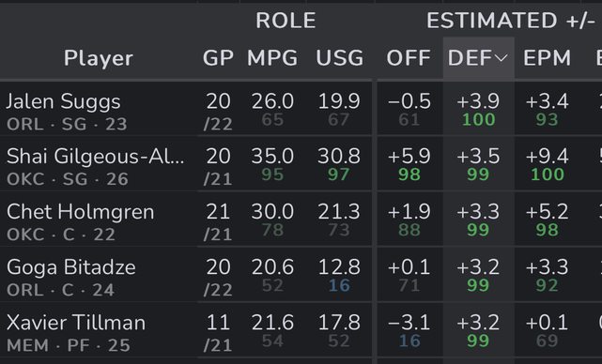Click the GP column header

[218, 58]
